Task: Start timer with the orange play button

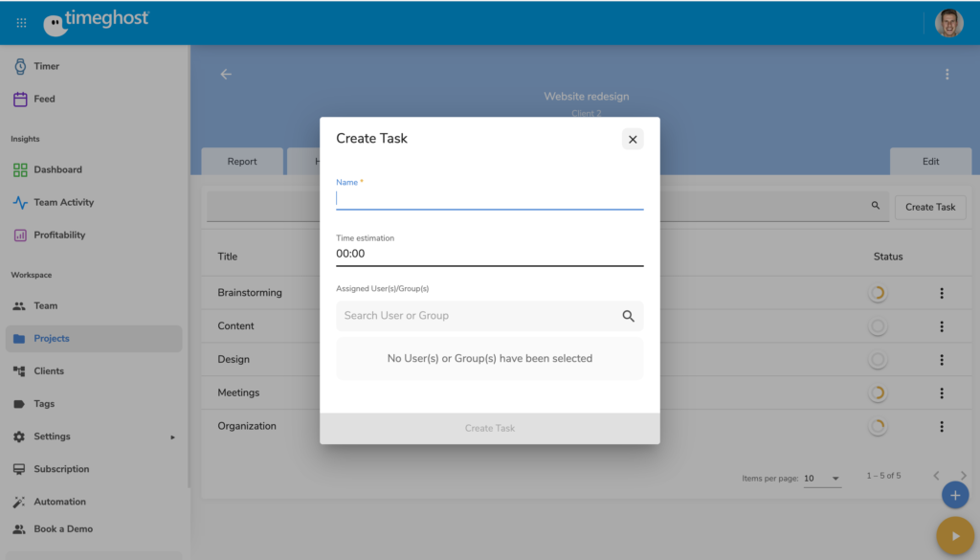Action: [x=954, y=535]
